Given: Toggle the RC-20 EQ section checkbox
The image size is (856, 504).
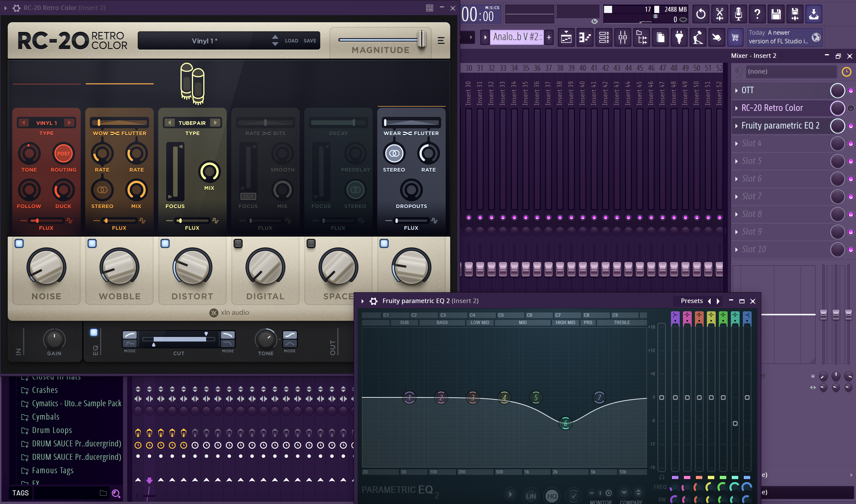Looking at the screenshot, I should coord(94,332).
